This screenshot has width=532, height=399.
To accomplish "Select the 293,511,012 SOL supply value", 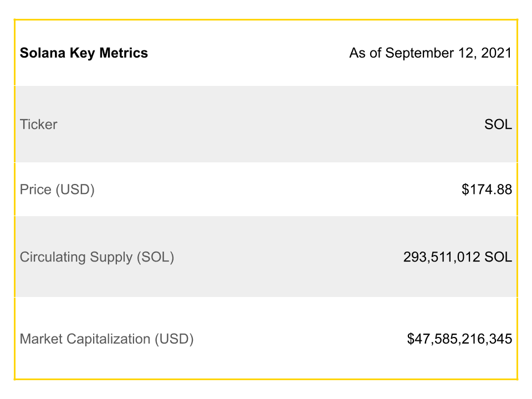I will click(x=458, y=257).
